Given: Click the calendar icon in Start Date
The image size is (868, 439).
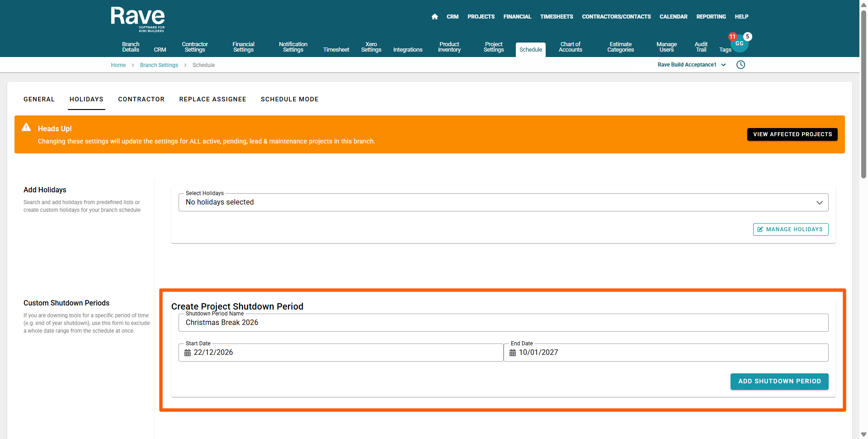Looking at the screenshot, I should 188,353.
